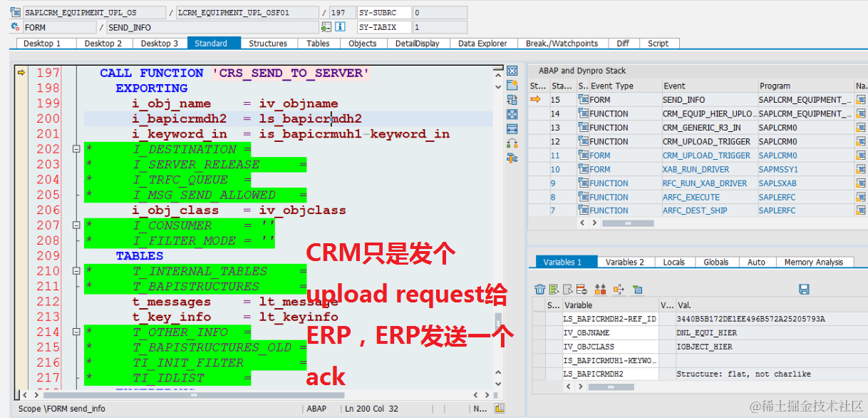868x418 pixels.
Task: Click the green display icon beside the info icon
Action: pos(326,27)
